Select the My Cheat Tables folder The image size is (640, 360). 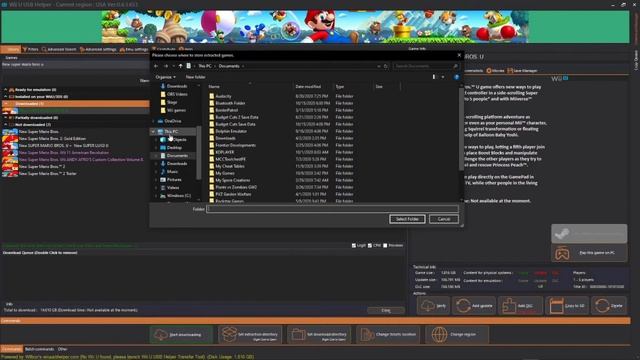point(229,166)
